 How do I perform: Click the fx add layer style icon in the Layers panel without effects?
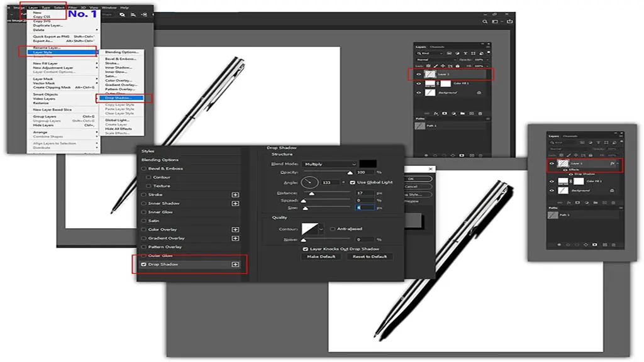(x=436, y=114)
